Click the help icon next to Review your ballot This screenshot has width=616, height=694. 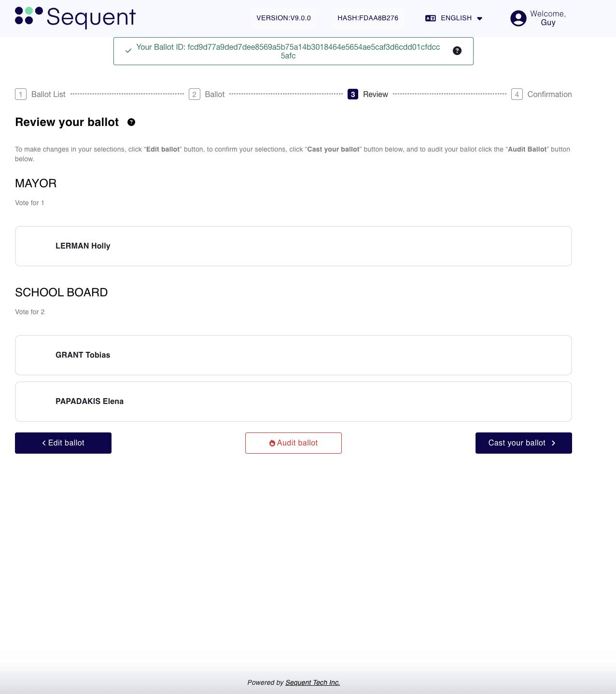[130, 122]
